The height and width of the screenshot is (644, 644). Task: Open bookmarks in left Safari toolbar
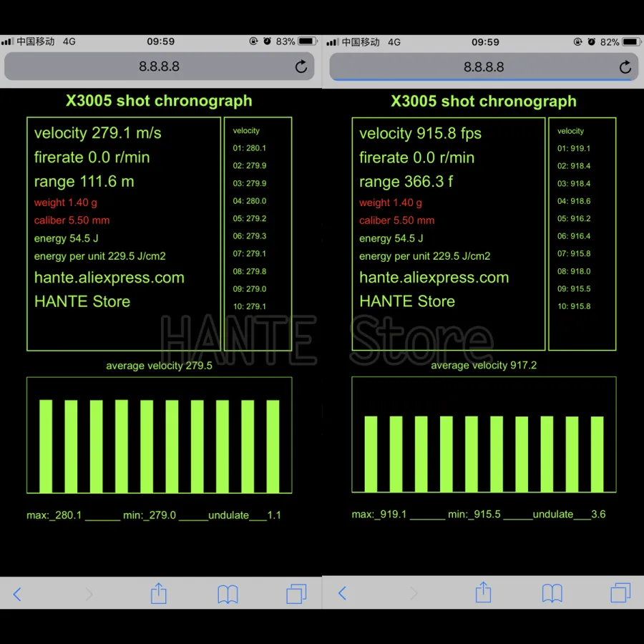pyautogui.click(x=228, y=594)
